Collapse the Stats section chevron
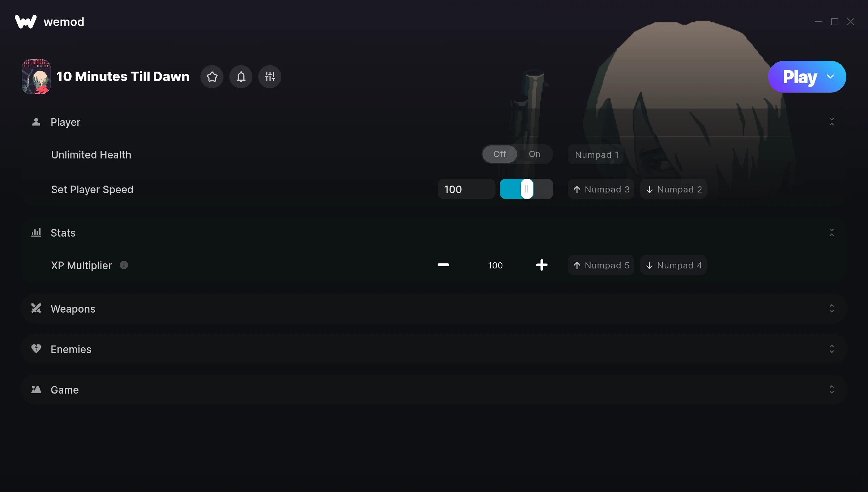Viewport: 868px width, 492px height. 832,233
